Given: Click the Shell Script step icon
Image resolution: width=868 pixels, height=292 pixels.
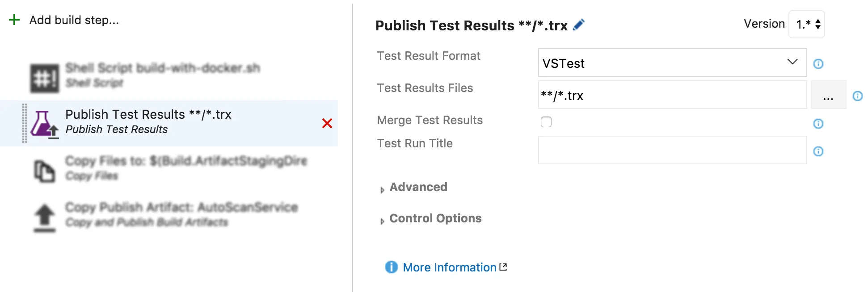Looking at the screenshot, I should click(x=44, y=78).
